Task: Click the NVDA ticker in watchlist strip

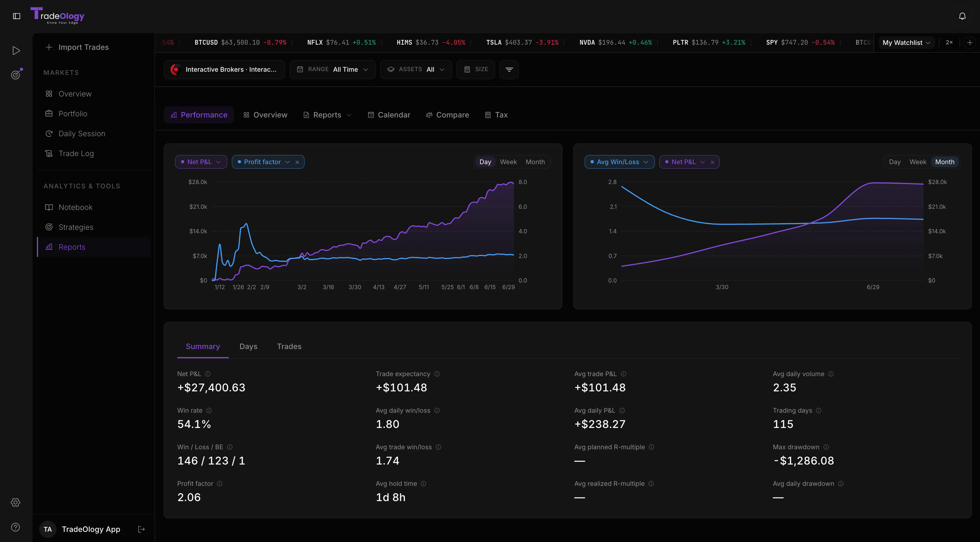Action: pyautogui.click(x=616, y=43)
